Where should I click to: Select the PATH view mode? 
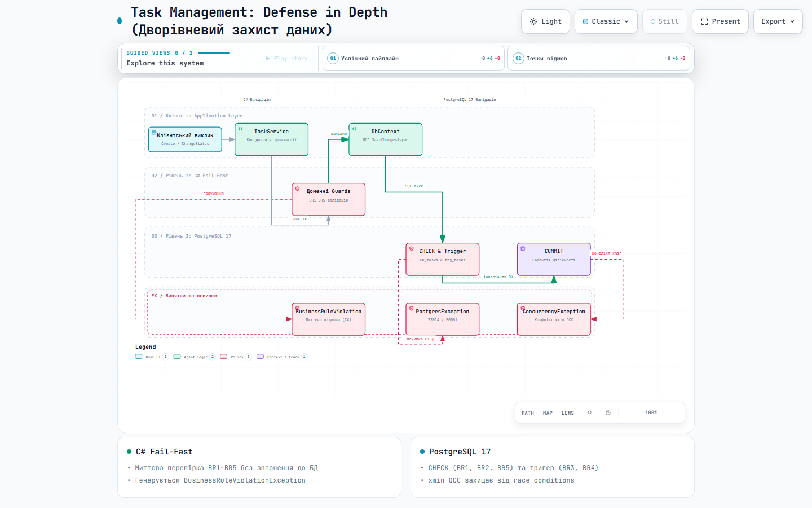pyautogui.click(x=528, y=413)
